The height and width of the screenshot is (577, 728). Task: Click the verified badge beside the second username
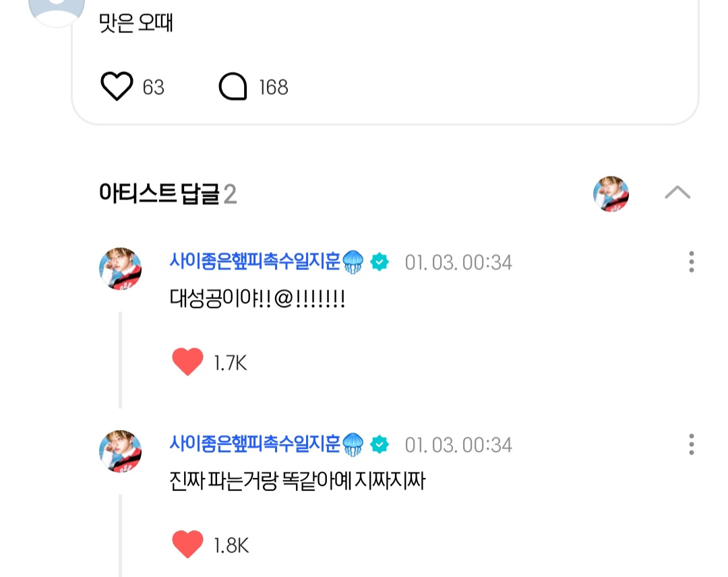[380, 443]
